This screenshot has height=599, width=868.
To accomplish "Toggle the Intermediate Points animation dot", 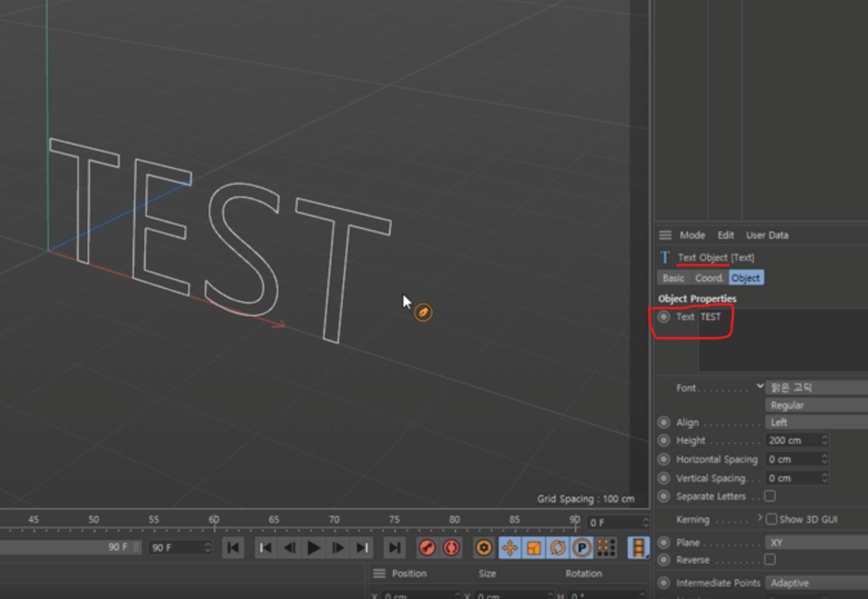I will tap(663, 583).
